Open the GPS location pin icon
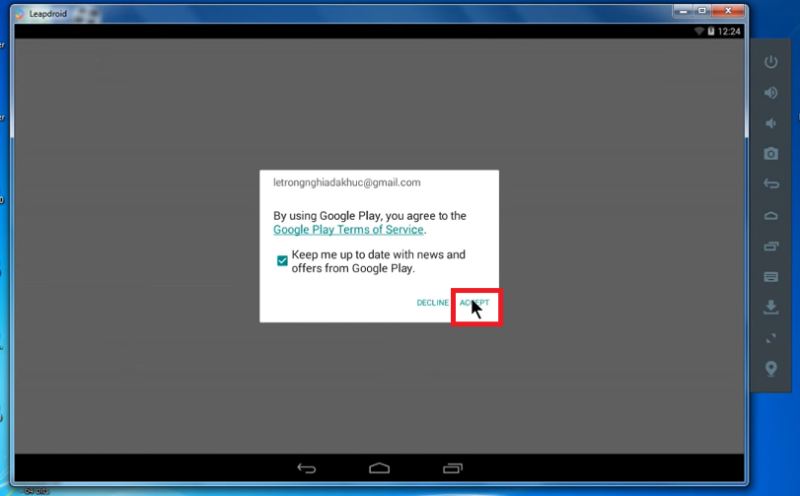Image resolution: width=800 pixels, height=496 pixels. click(770, 369)
